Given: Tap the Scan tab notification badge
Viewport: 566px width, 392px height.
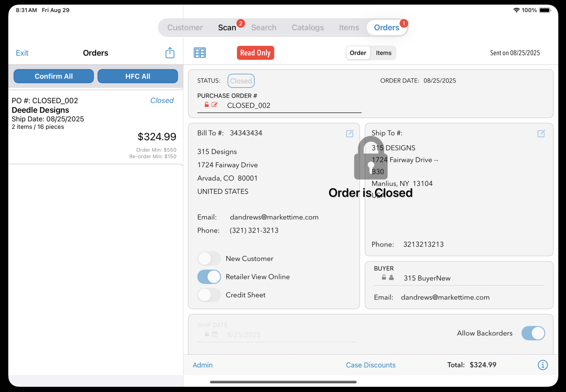Looking at the screenshot, I should pos(241,23).
